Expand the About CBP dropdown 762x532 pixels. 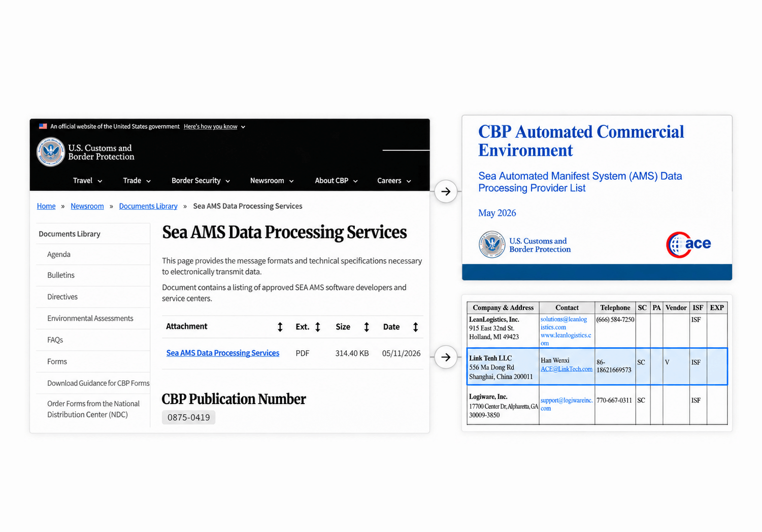336,181
